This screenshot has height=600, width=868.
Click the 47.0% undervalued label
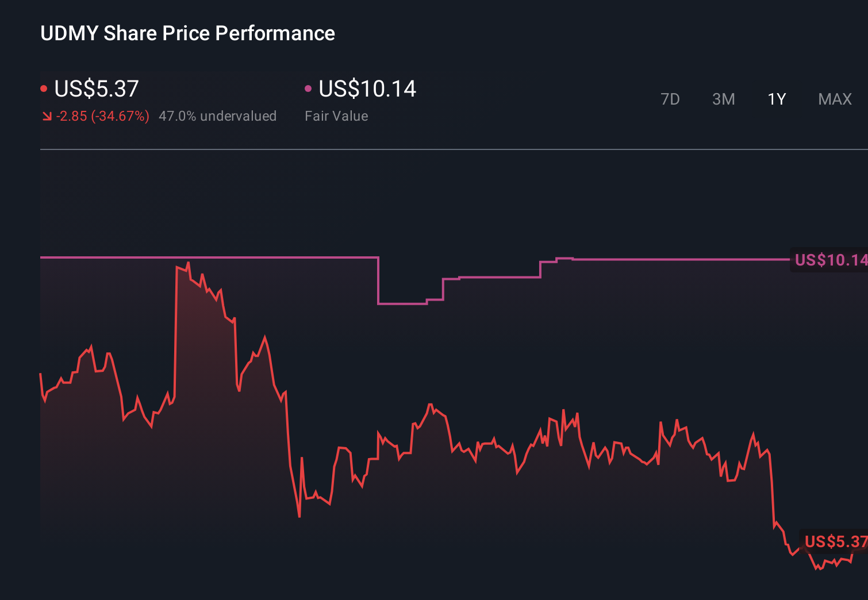click(218, 116)
